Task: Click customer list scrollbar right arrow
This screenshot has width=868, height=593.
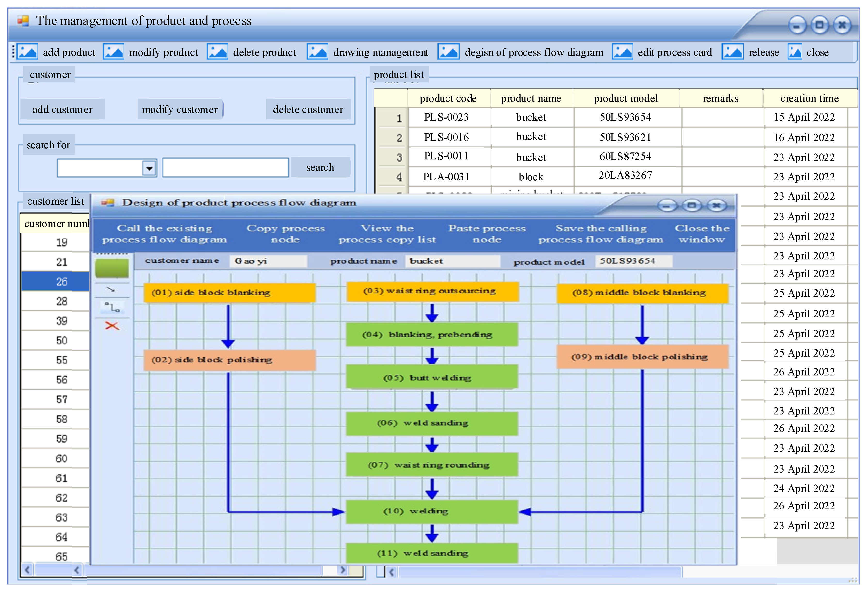Action: click(342, 570)
